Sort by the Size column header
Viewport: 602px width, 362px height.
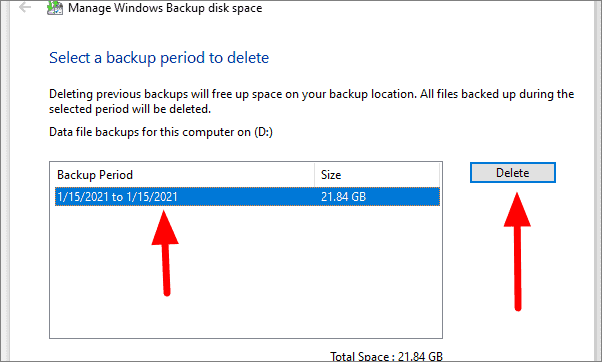[x=377, y=175]
